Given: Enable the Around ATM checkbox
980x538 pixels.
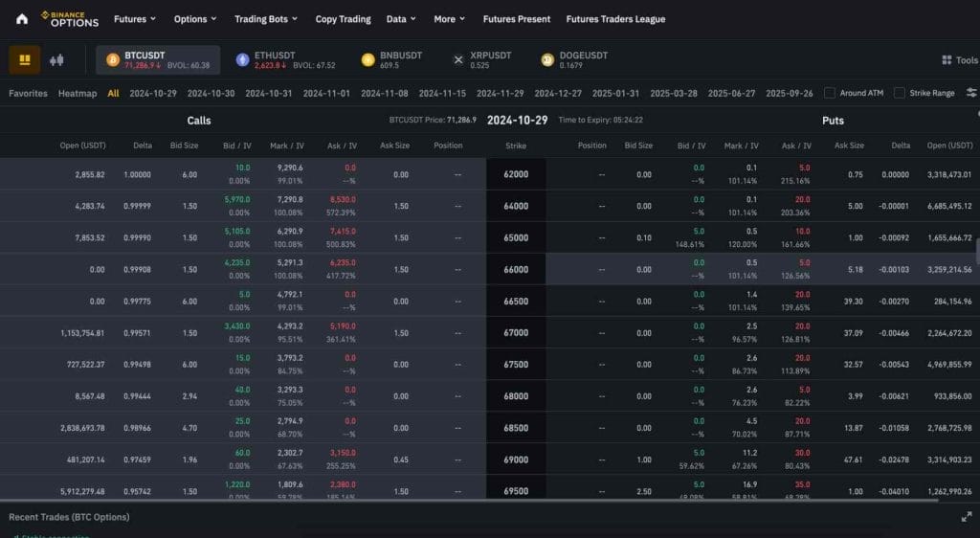Looking at the screenshot, I should (x=831, y=93).
